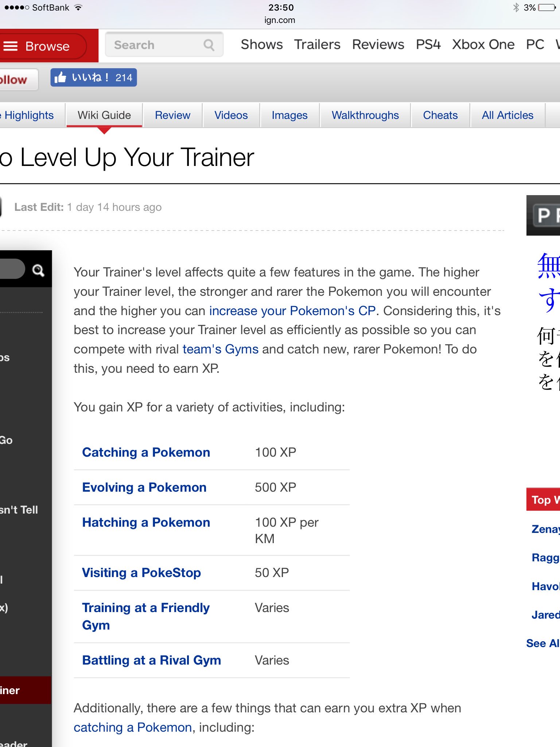
Task: Open the Hatching a Pokemon link
Action: [146, 522]
